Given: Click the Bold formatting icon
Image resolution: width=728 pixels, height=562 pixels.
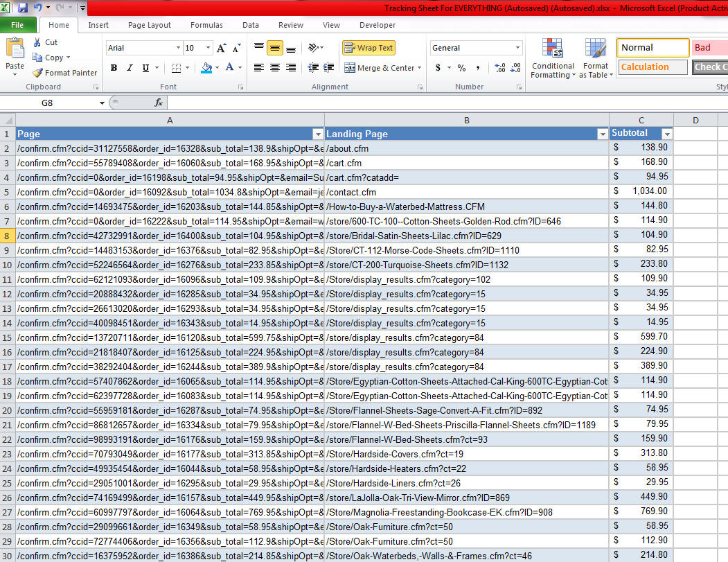Looking at the screenshot, I should click(114, 68).
